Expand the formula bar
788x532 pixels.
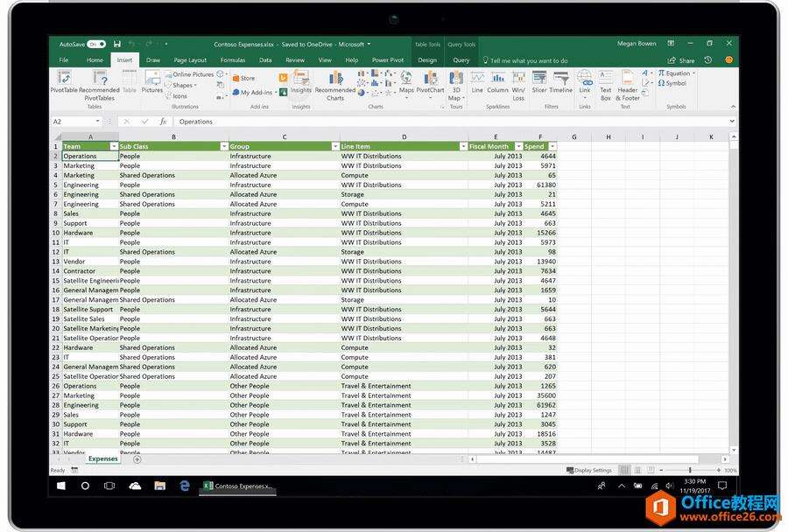pyautogui.click(x=732, y=121)
